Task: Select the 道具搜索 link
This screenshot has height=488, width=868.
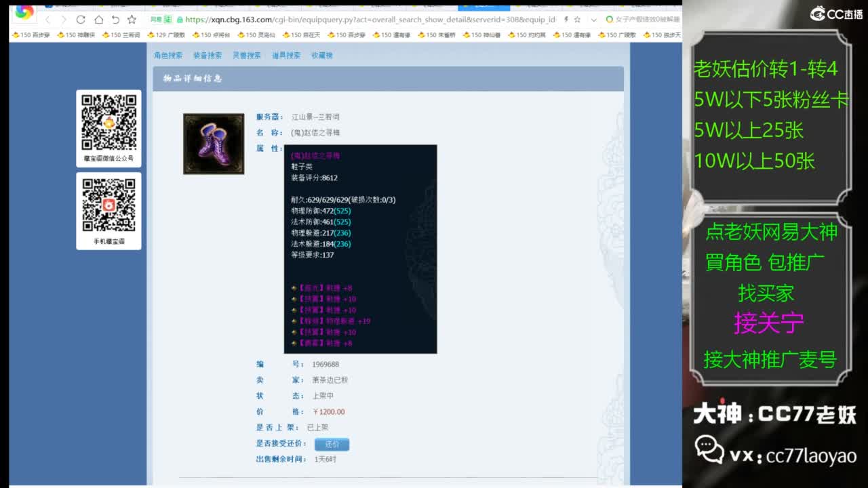Action: click(x=285, y=56)
